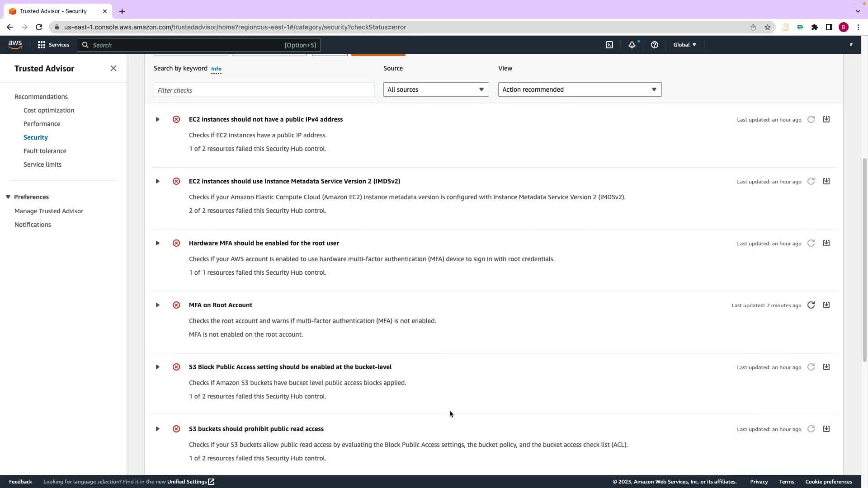Open the notifications bell
Image resolution: width=868 pixels, height=488 pixels.
632,45
